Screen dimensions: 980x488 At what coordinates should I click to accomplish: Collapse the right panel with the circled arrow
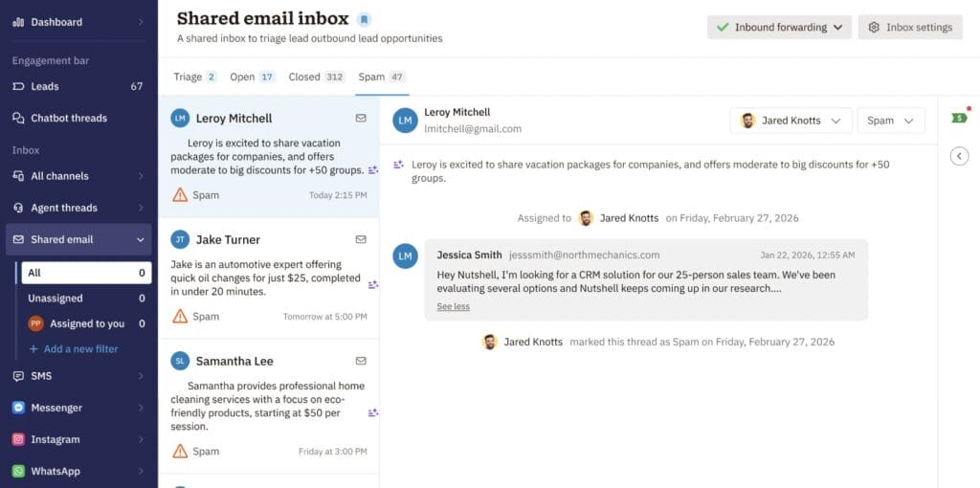click(959, 156)
